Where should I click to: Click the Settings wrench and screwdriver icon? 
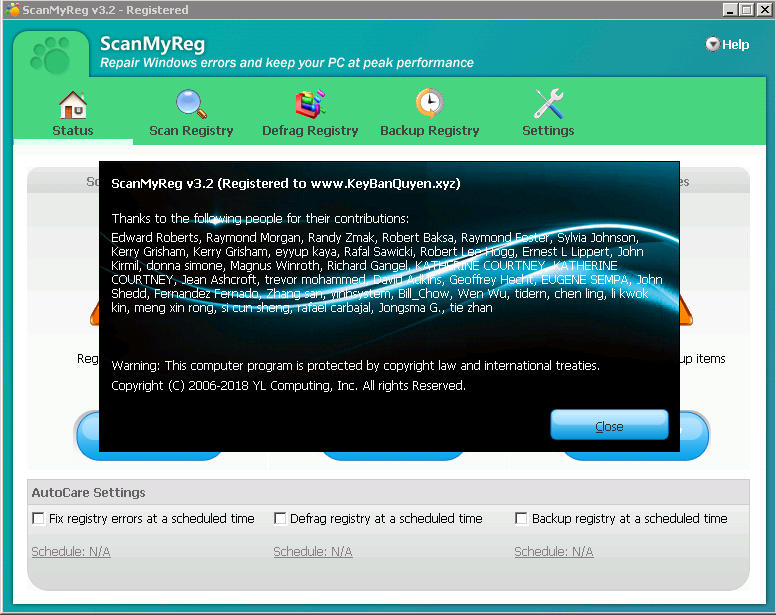click(x=548, y=103)
